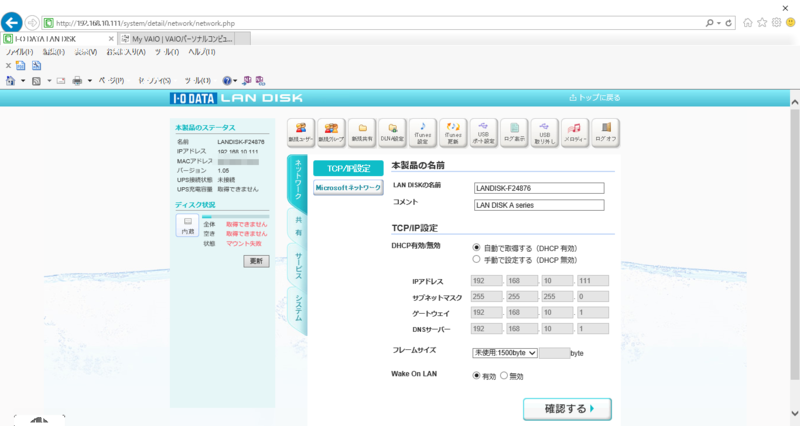Click the iTunes update (iTunes更新) icon
This screenshot has width=800, height=426.
(x=453, y=133)
